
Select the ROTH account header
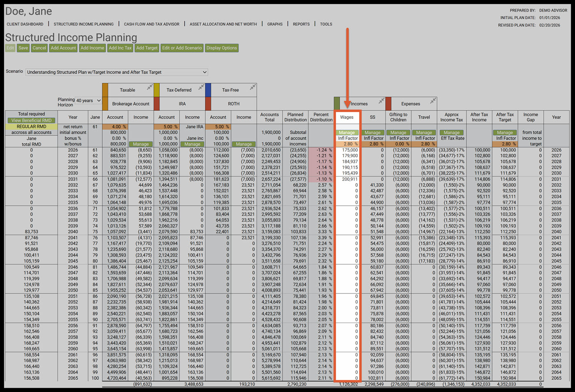pos(234,104)
